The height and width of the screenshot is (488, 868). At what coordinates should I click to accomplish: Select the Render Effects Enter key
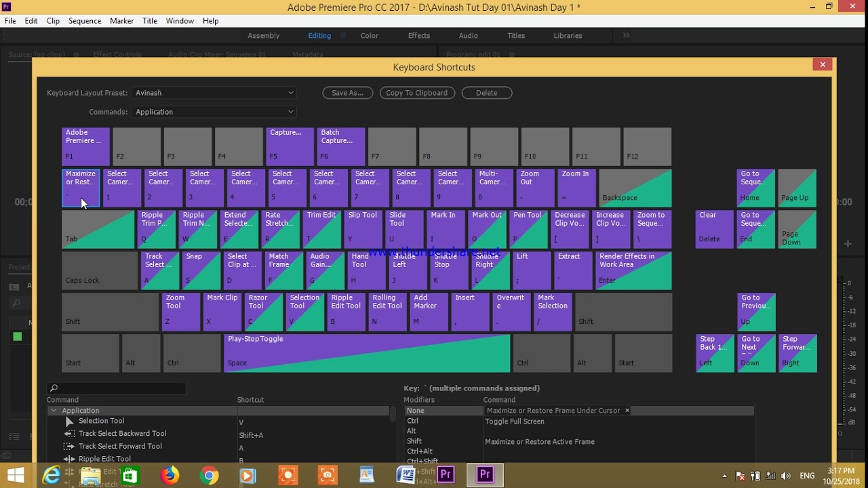(x=633, y=270)
